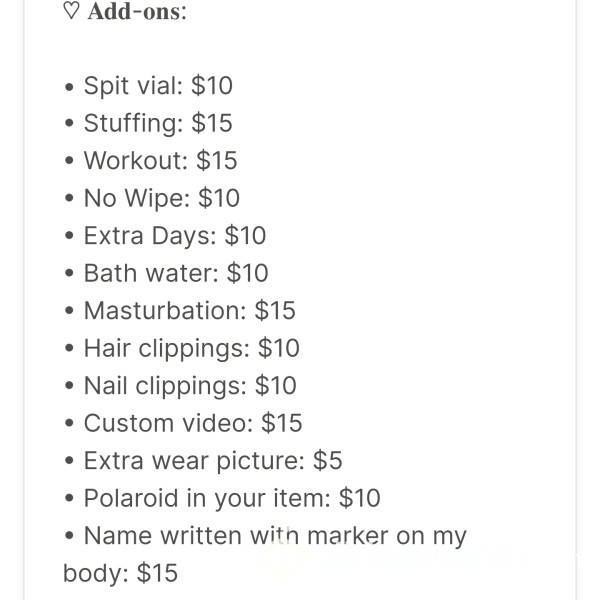Click the 'body: $15' final line
This screenshot has width=600, height=600.
coord(121,573)
